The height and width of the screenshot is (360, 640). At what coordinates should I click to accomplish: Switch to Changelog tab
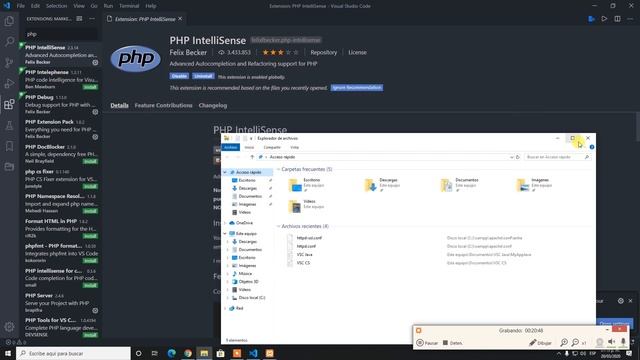[213, 105]
